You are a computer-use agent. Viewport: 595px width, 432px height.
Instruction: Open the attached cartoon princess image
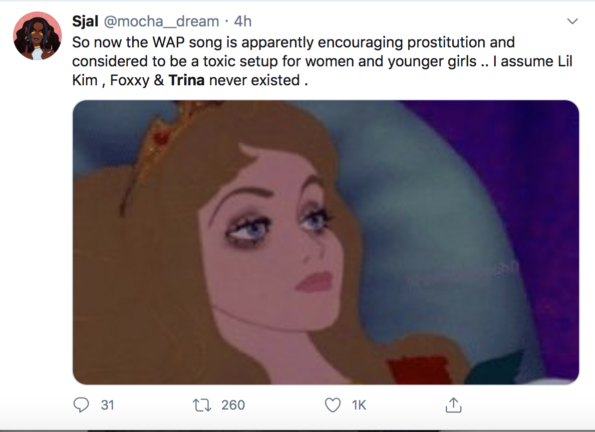tap(326, 242)
